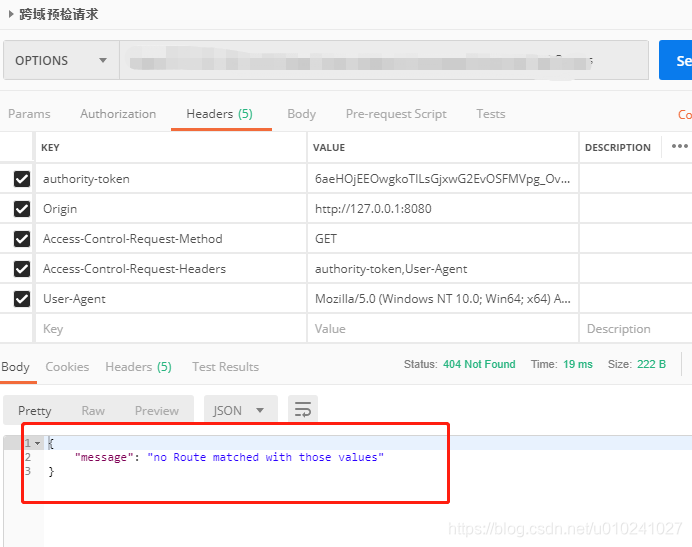Click the authority-token value starting 6aeHOjEEO
Viewport: 692px width, 547px height.
443,179
